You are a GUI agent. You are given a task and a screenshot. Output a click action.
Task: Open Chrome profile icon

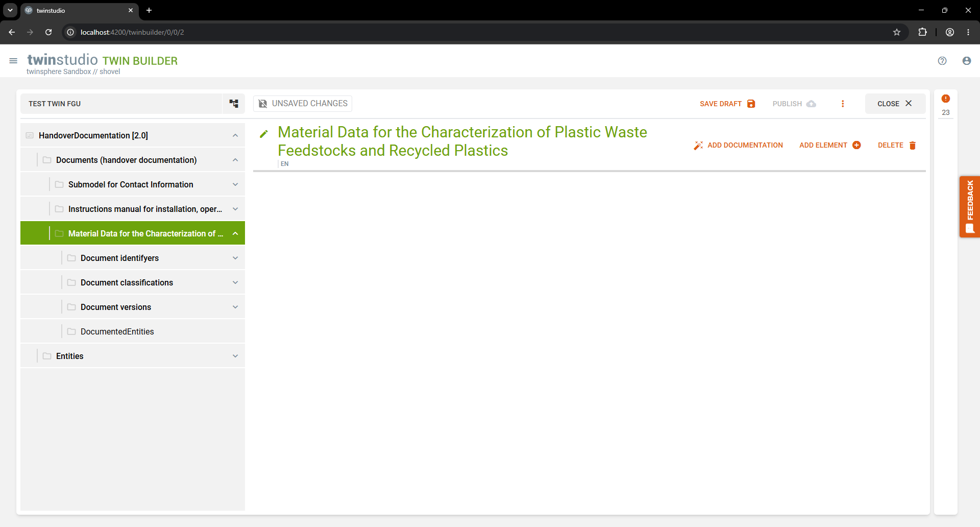(x=950, y=32)
